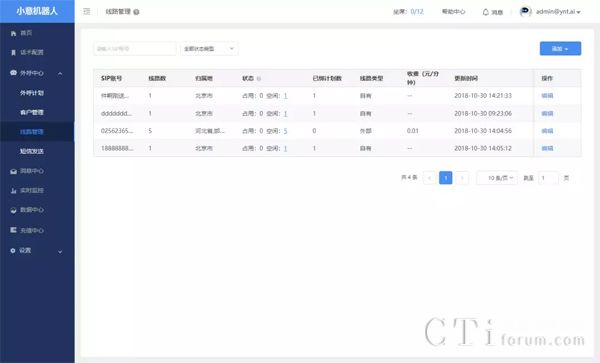The width and height of the screenshot is (600, 363).
Task: Click the jump-to-page input field
Action: coord(548,178)
